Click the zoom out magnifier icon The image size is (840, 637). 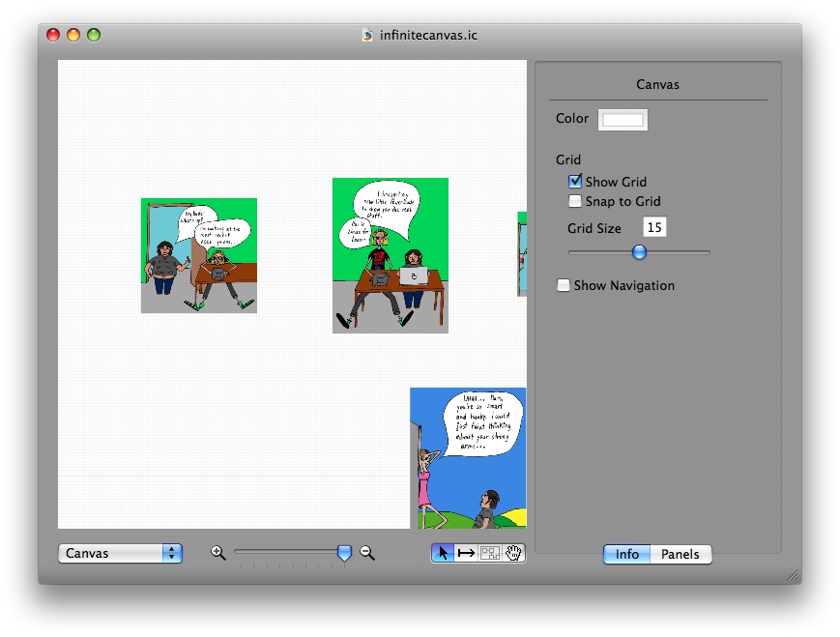click(x=367, y=552)
